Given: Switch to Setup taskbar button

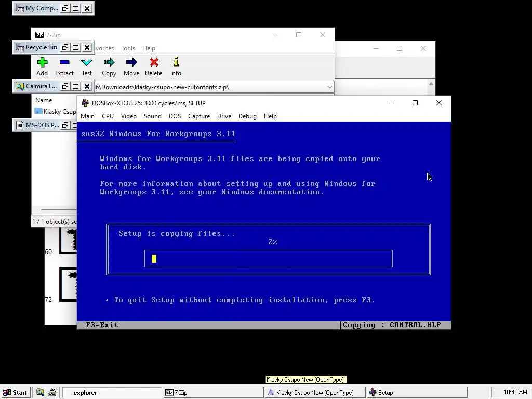Looking at the screenshot, I should point(417,393).
